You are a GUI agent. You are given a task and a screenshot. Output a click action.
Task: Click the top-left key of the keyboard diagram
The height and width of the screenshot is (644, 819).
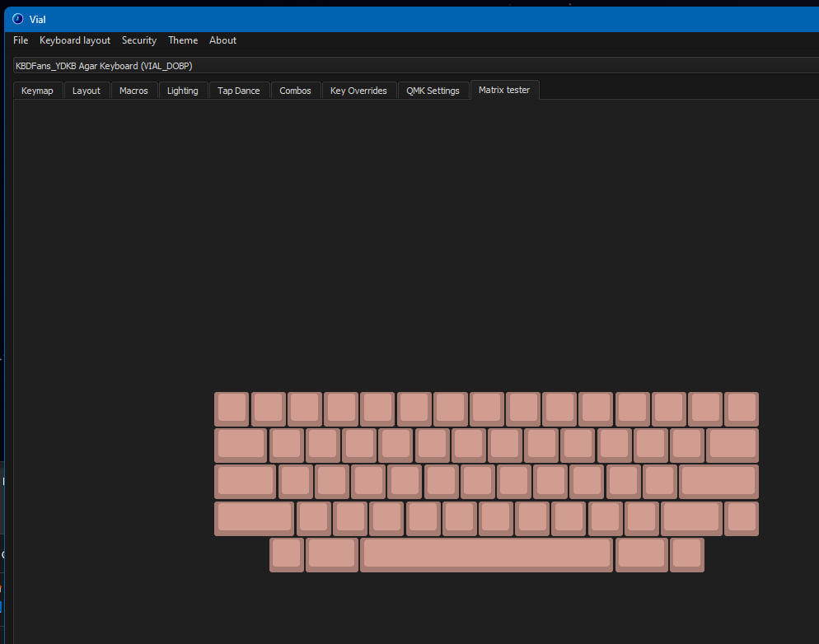click(232, 408)
